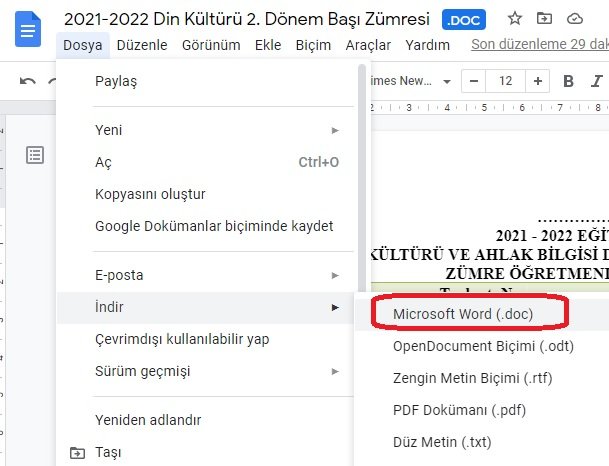Open the Yardım menu
Image resolution: width=609 pixels, height=466 pixels.
tap(428, 45)
